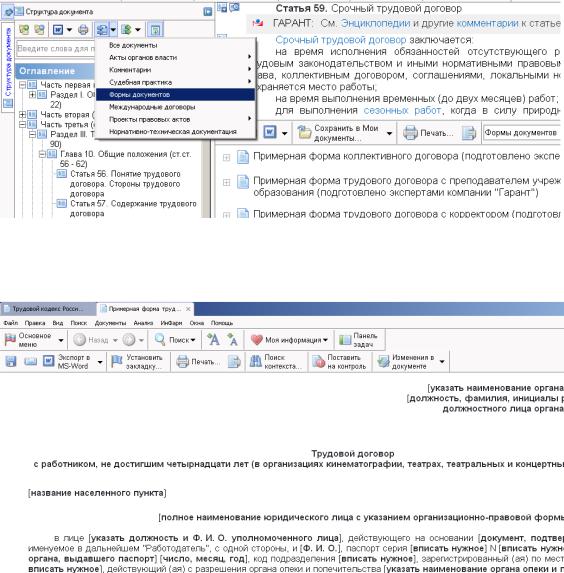Click the print preview icon next to Печать in list toolbar
This screenshot has height=573, width=564.
coord(468,133)
